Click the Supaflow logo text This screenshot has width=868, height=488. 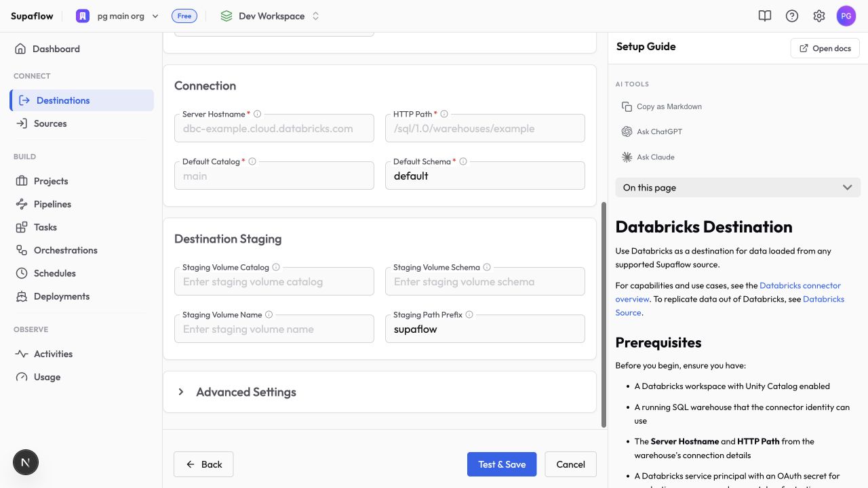[32, 16]
